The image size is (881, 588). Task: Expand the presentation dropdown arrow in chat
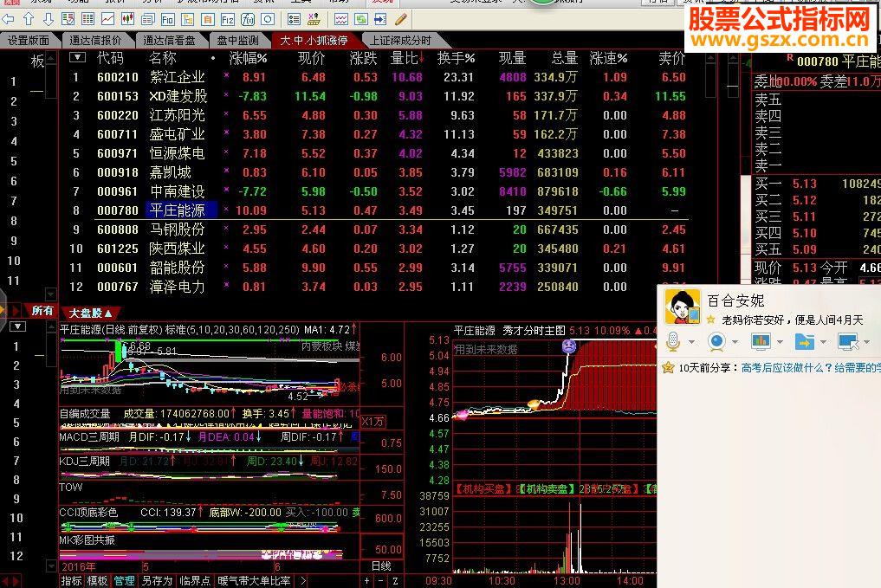click(x=780, y=342)
